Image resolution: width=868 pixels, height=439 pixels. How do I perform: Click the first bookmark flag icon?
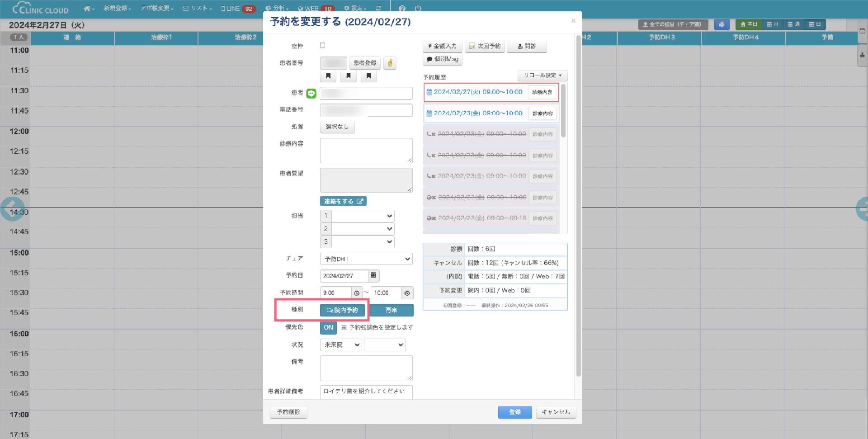328,76
